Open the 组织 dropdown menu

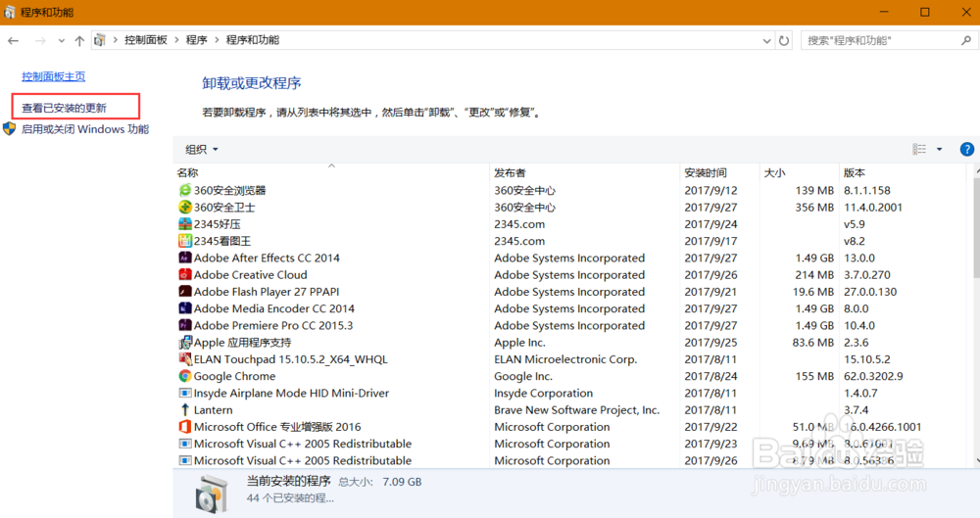201,150
